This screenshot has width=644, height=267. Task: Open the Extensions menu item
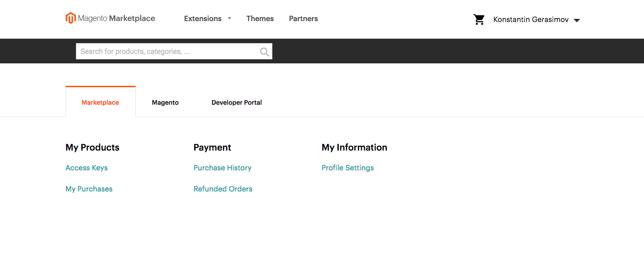tap(203, 18)
